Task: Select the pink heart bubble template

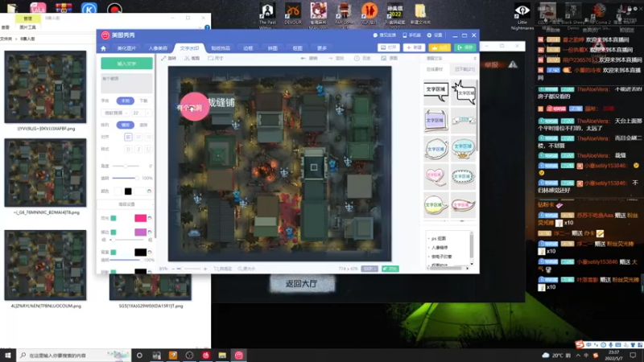Action: coord(435,176)
